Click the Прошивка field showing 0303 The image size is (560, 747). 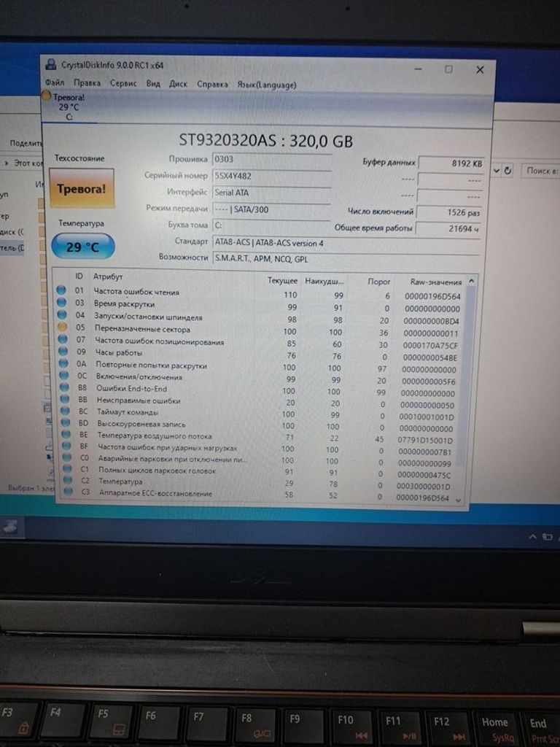tap(271, 160)
